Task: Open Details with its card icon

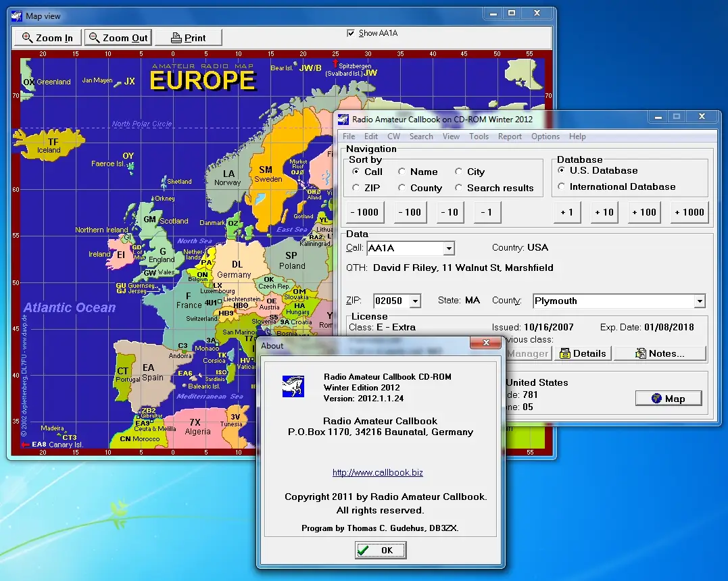Action: (564, 353)
